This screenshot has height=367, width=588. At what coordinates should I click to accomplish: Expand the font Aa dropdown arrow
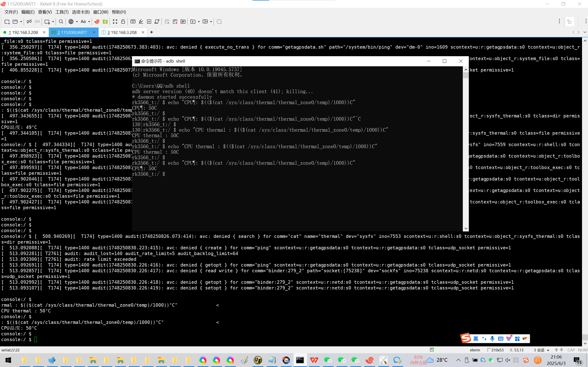tap(89, 22)
